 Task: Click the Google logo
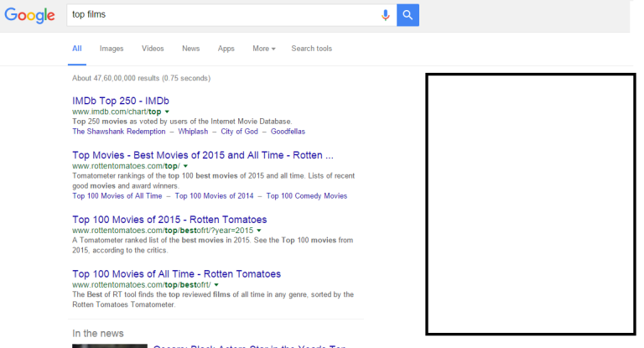pos(29,15)
